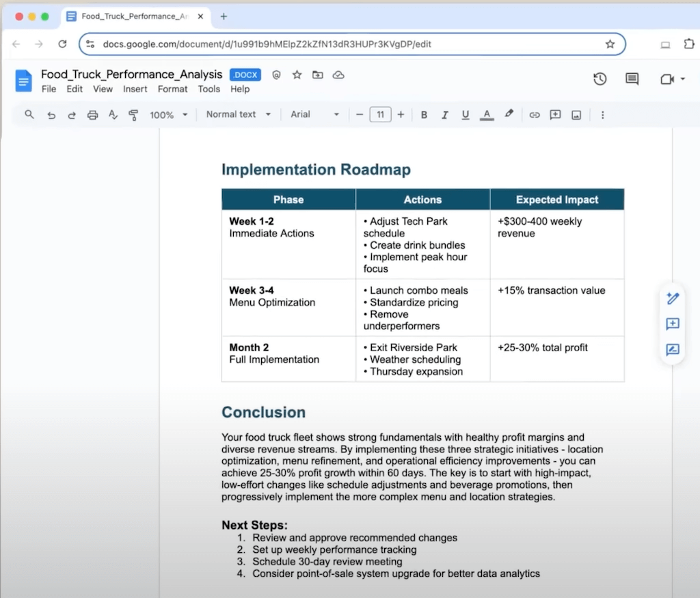Image resolution: width=700 pixels, height=598 pixels.
Task: Open the browser extensions puzzle icon
Action: (x=689, y=44)
